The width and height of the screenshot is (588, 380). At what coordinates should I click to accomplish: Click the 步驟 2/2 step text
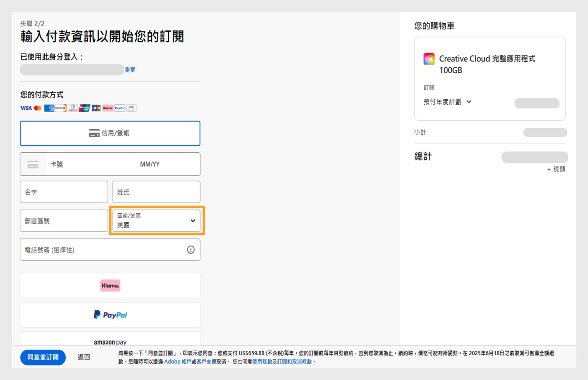pyautogui.click(x=32, y=24)
